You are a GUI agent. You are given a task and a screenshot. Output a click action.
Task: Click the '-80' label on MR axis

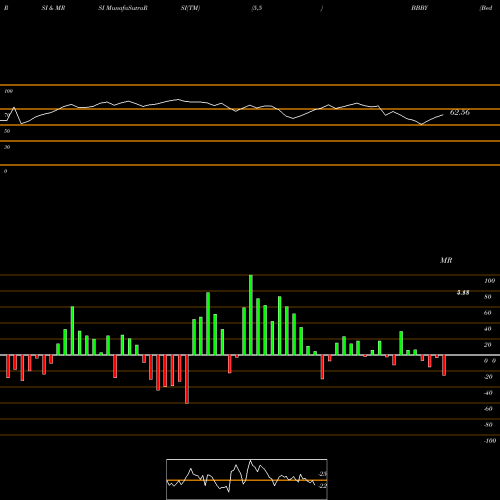[488, 425]
